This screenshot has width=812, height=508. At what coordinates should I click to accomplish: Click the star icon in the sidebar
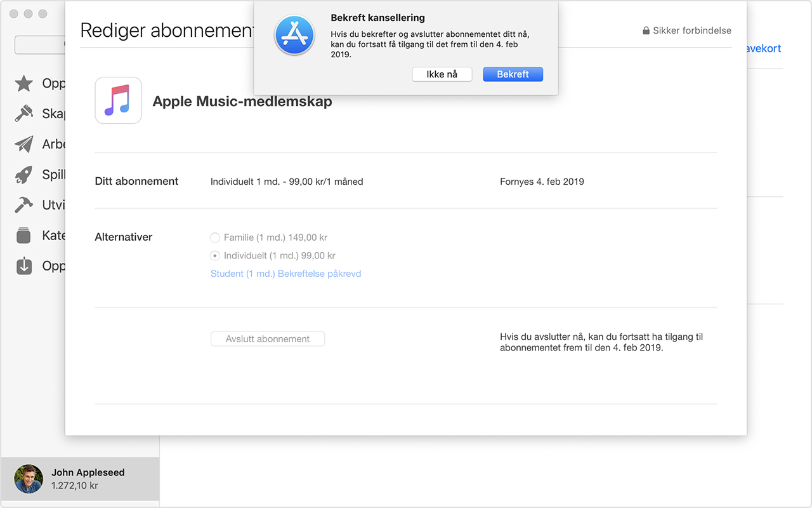tap(24, 83)
